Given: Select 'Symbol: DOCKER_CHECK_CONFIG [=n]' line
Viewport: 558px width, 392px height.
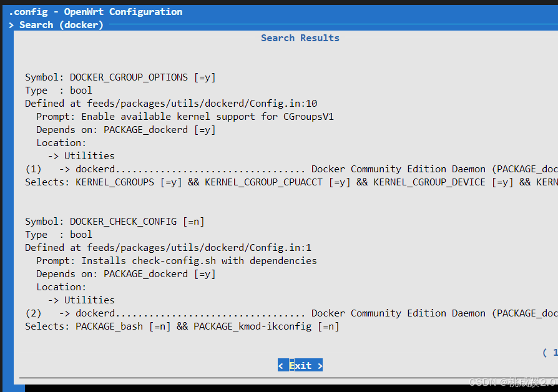Looking at the screenshot, I should point(115,222).
